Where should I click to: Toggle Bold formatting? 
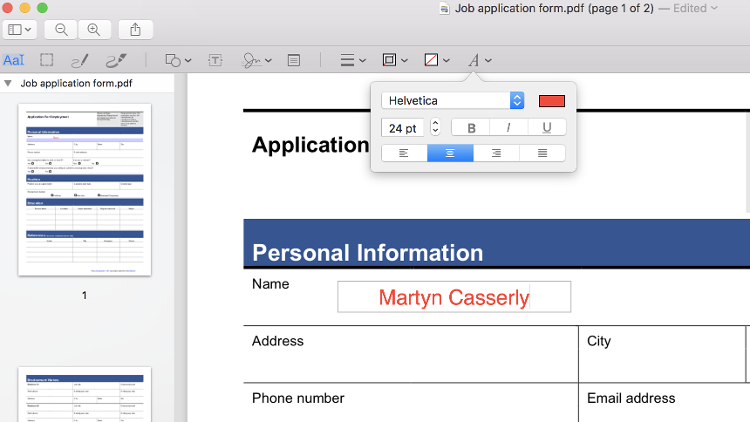point(471,128)
